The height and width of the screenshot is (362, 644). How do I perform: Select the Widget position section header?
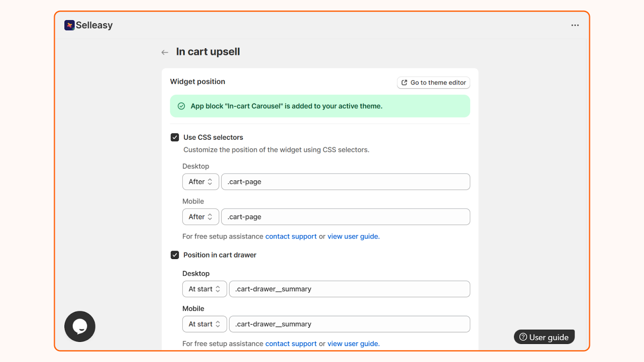(x=197, y=81)
